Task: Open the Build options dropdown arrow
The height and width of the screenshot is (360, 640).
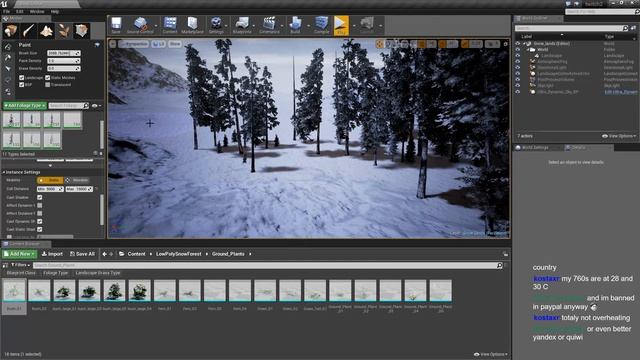Action: pyautogui.click(x=308, y=26)
